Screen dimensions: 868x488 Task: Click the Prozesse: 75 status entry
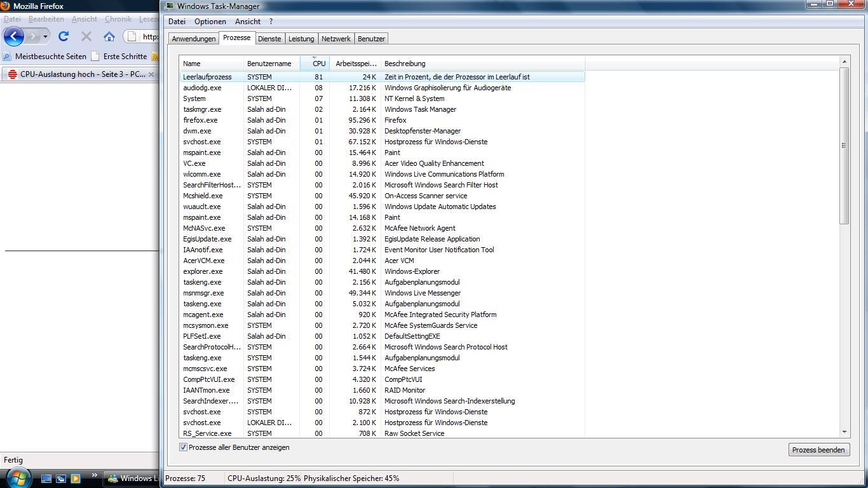[185, 478]
